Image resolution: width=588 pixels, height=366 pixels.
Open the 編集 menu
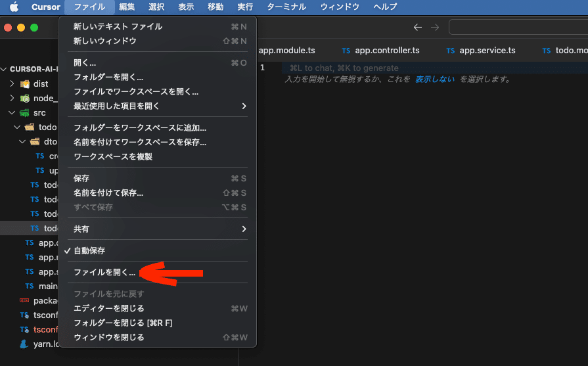pos(127,7)
